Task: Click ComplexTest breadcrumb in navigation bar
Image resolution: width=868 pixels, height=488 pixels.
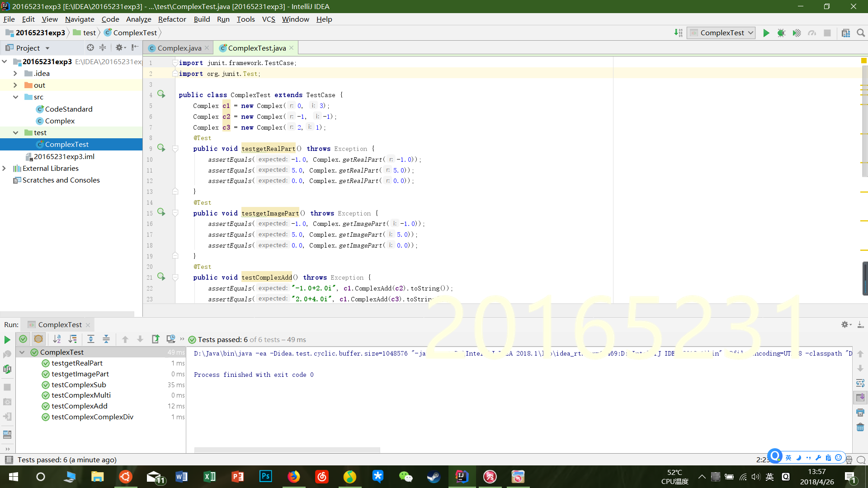Action: pyautogui.click(x=131, y=33)
